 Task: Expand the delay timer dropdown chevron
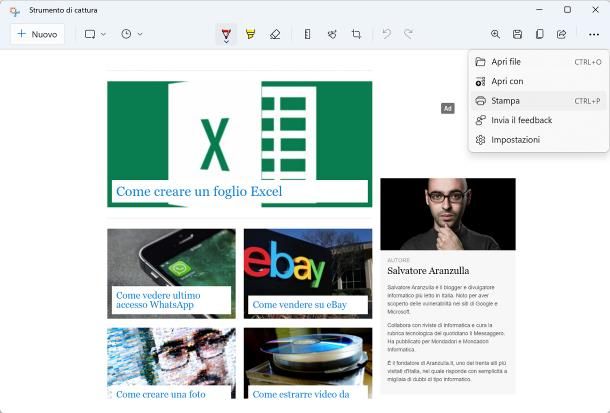point(140,34)
